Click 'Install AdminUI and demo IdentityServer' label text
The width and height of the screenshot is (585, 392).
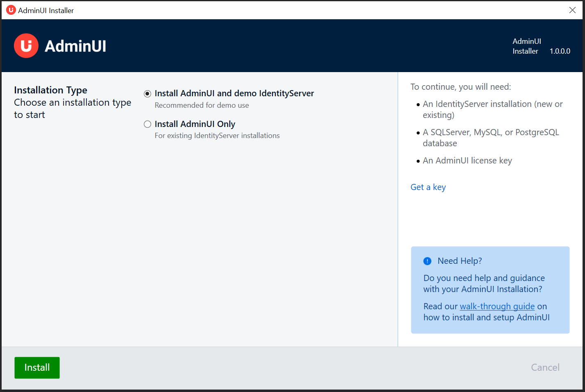click(x=234, y=93)
